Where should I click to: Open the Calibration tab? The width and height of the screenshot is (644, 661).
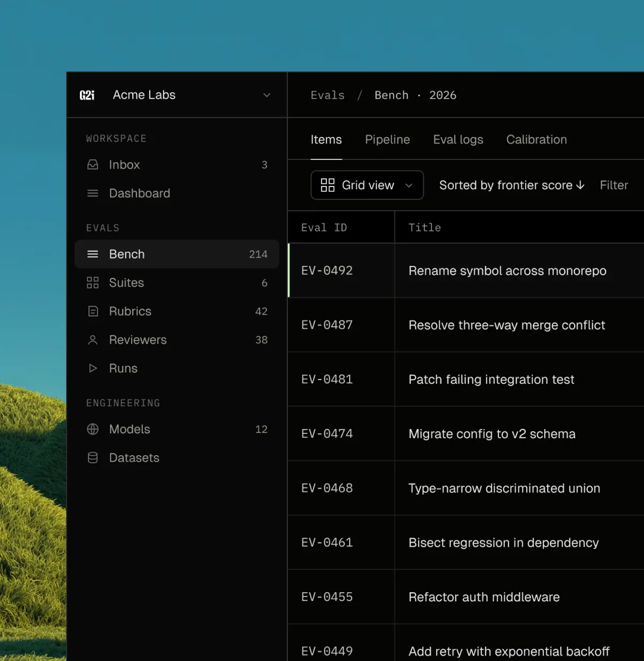click(x=536, y=140)
